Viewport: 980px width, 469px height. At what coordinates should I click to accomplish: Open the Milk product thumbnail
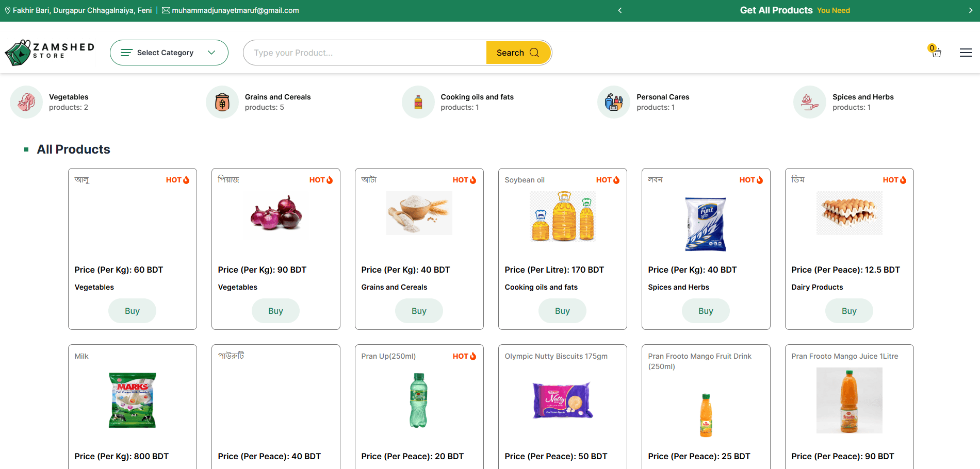(x=133, y=400)
